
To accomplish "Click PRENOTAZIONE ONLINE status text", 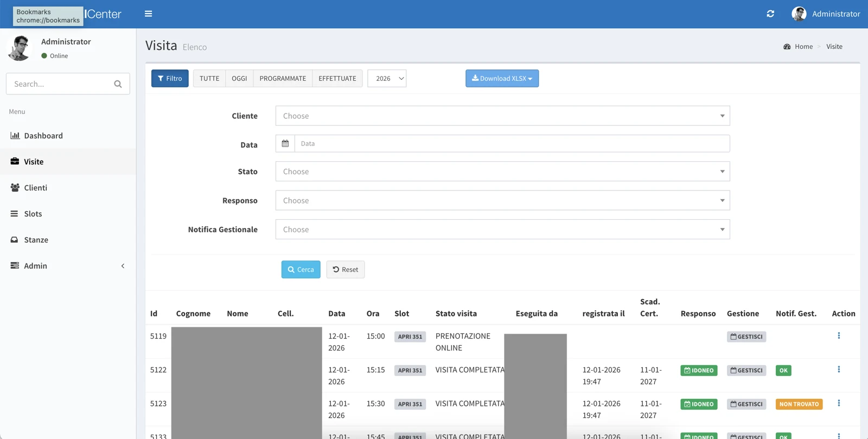I will (463, 342).
